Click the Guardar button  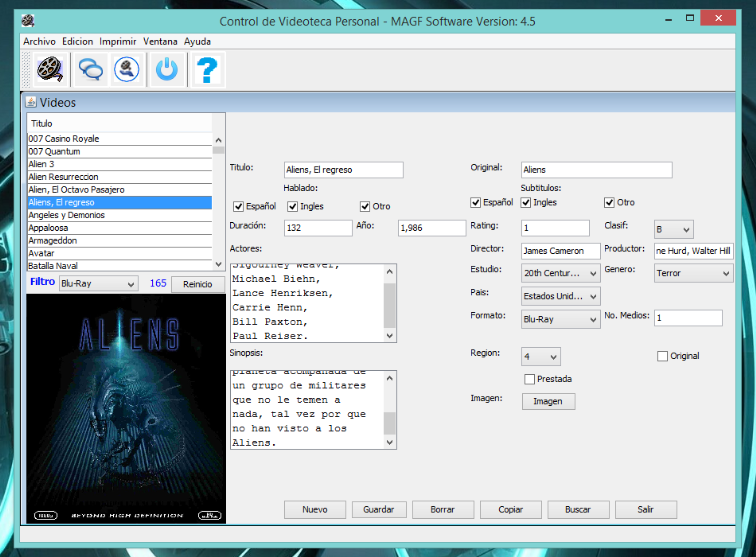pyautogui.click(x=379, y=509)
